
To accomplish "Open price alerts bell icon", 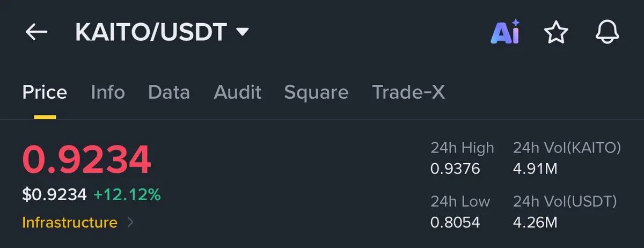I will click(x=608, y=33).
